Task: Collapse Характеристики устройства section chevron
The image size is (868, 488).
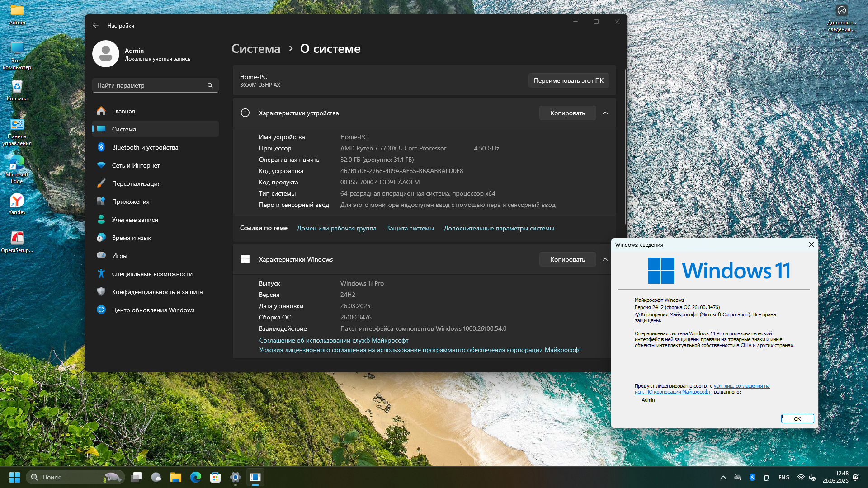Action: point(605,113)
